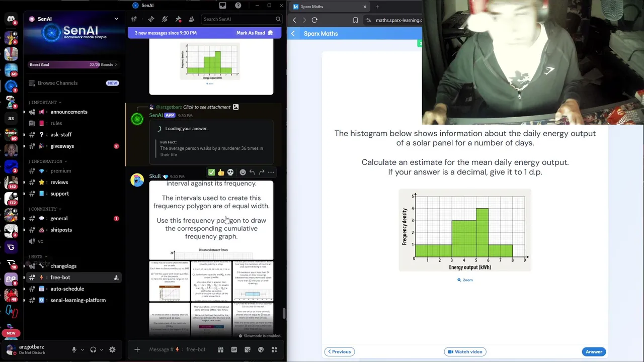Collapse COMMUNITY category
Viewport: 644px width, 362px height.
point(45,209)
